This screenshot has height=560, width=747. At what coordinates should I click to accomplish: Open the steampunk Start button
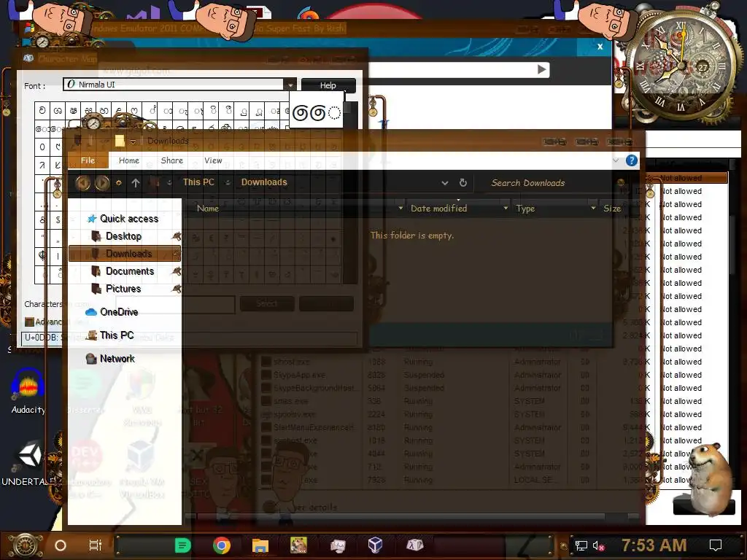tap(26, 545)
